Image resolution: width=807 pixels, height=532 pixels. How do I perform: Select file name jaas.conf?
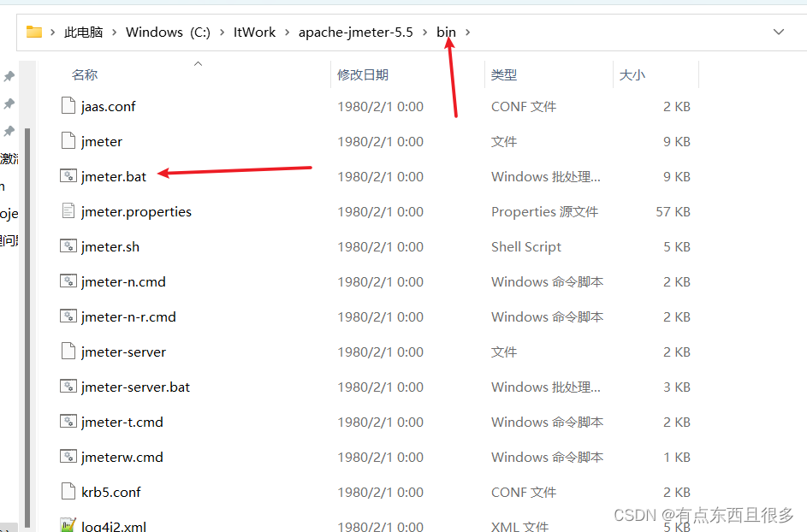(108, 107)
